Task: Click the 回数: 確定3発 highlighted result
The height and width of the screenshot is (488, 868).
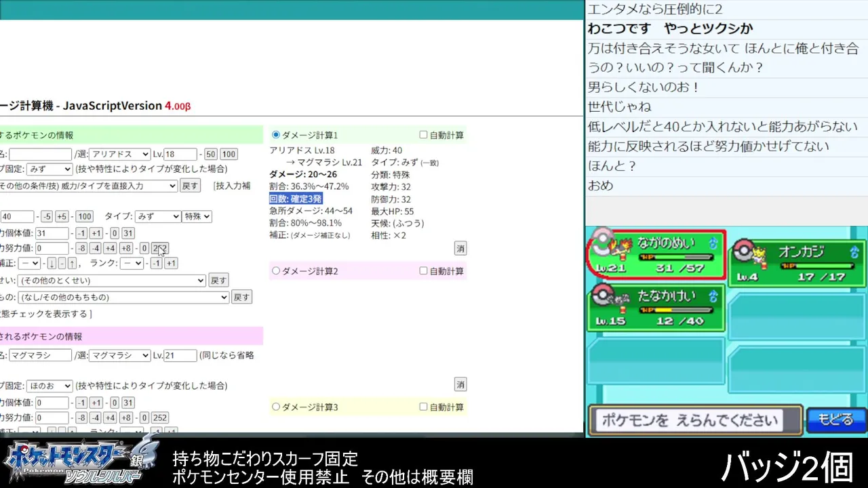Action: (x=296, y=199)
